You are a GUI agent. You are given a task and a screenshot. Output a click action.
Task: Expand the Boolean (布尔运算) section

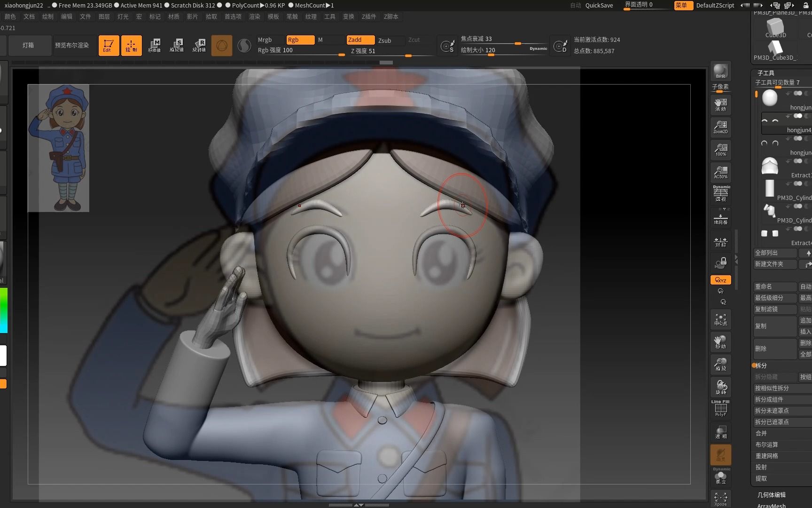point(766,444)
